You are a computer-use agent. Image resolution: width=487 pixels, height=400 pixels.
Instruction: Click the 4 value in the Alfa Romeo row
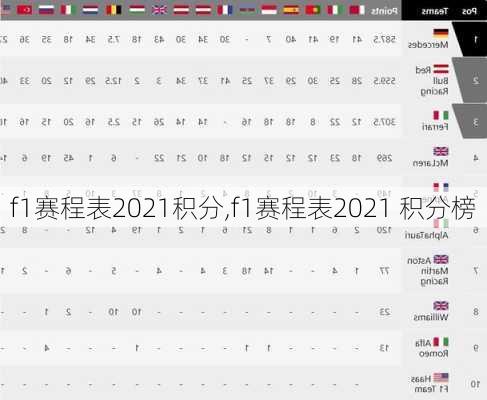tap(47, 348)
